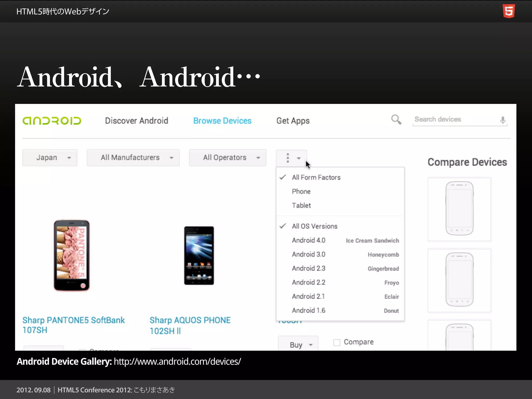532x399 pixels.
Task: Click the first Compare Devices placeholder slot
Action: 459,209
